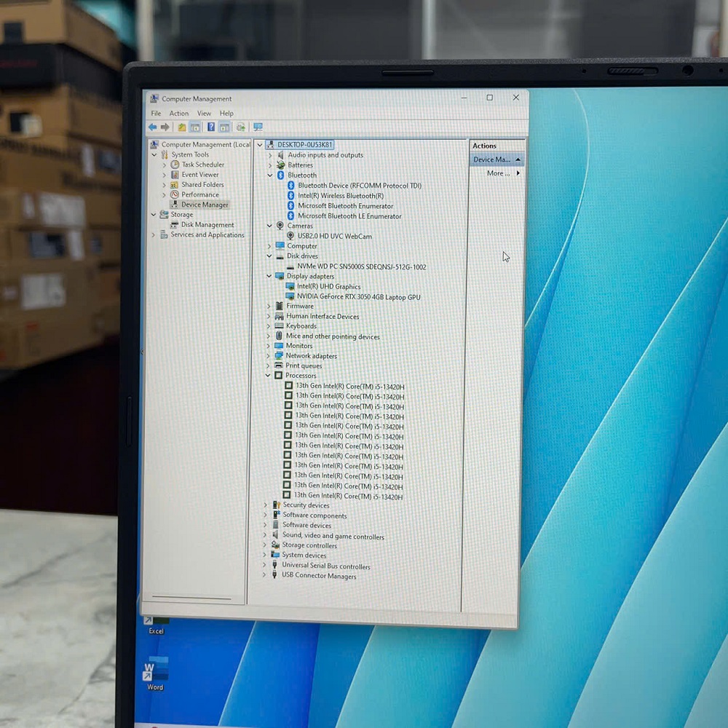The image size is (728, 728).
Task: Collapse the Bluetooth category
Action: click(270, 175)
